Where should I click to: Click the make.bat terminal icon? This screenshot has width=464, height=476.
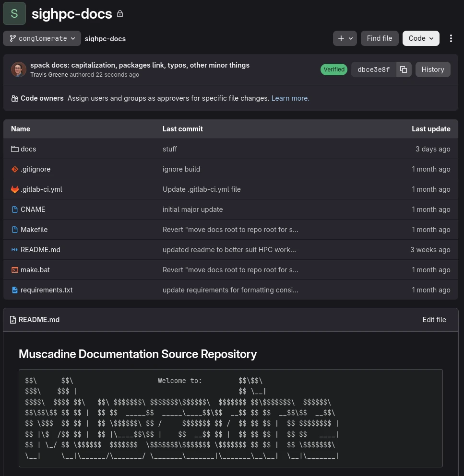(14, 270)
